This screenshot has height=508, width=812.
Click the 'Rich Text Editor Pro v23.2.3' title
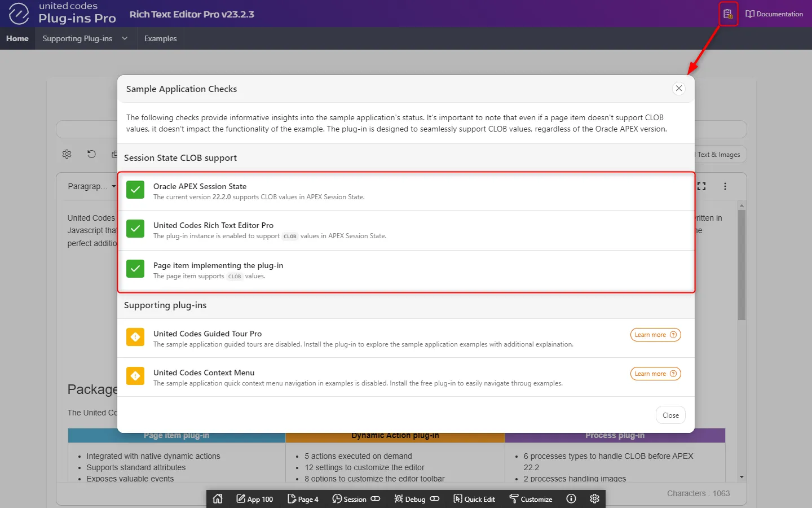192,14
